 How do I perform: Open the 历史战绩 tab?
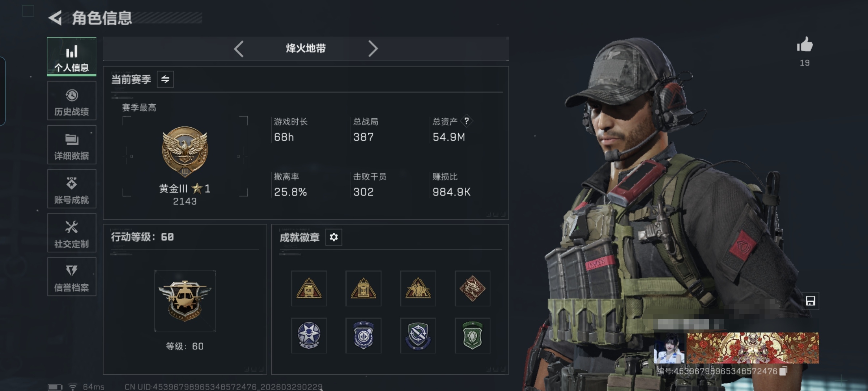click(72, 101)
